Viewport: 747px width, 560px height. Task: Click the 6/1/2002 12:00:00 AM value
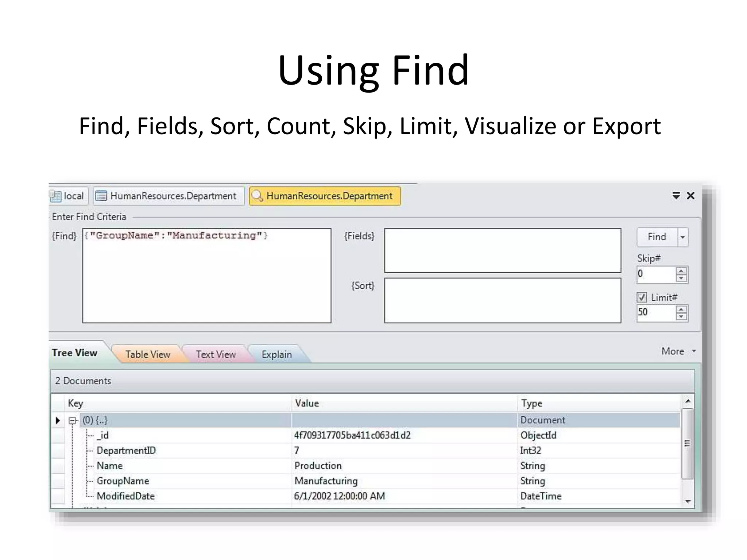pyautogui.click(x=340, y=496)
